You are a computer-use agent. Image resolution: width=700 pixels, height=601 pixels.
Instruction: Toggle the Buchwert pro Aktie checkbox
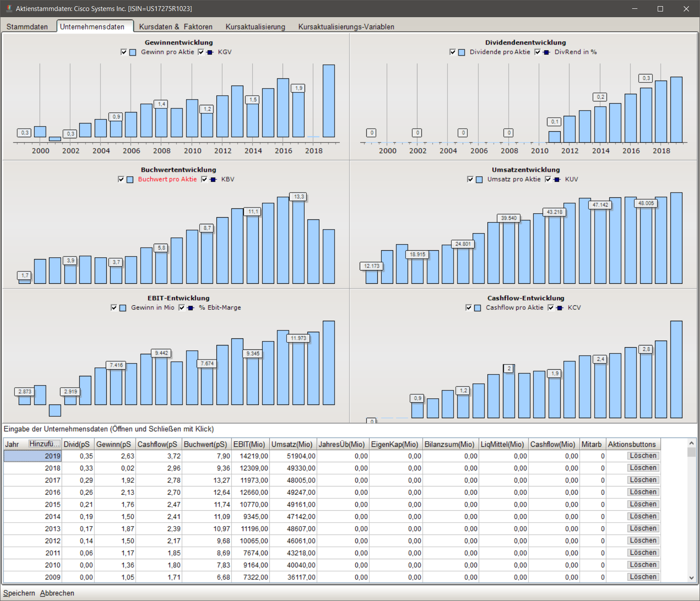(121, 179)
